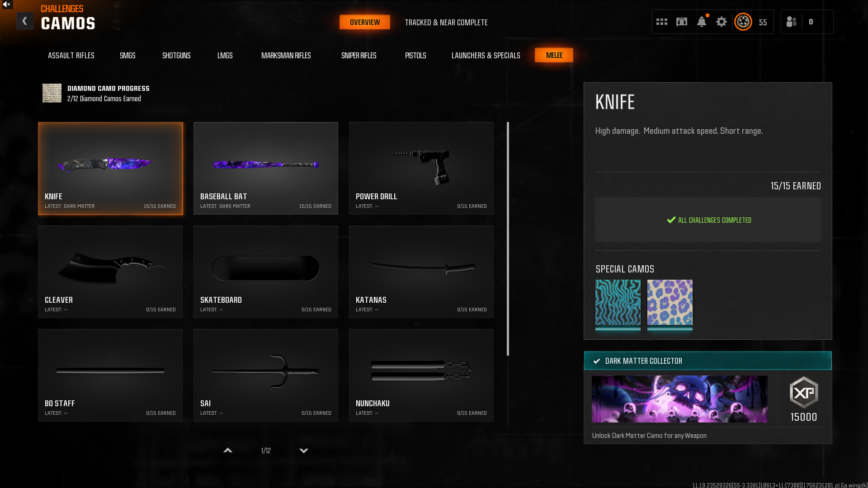The height and width of the screenshot is (488, 868).
Task: Open the map icon in top bar
Action: [x=682, y=22]
